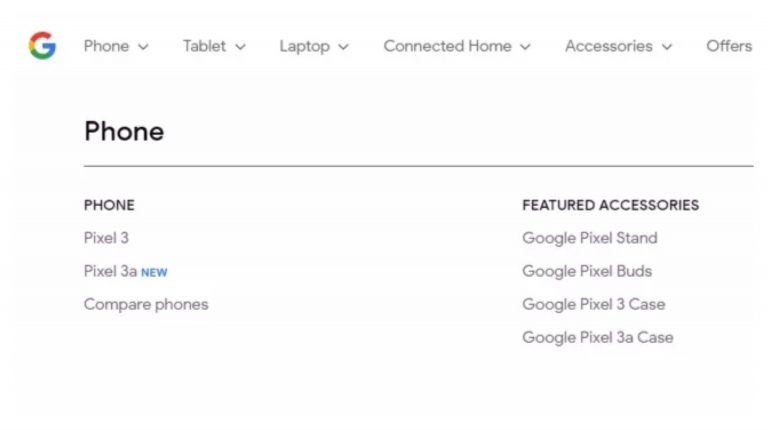Select Laptop in the top navigation

coord(304,46)
